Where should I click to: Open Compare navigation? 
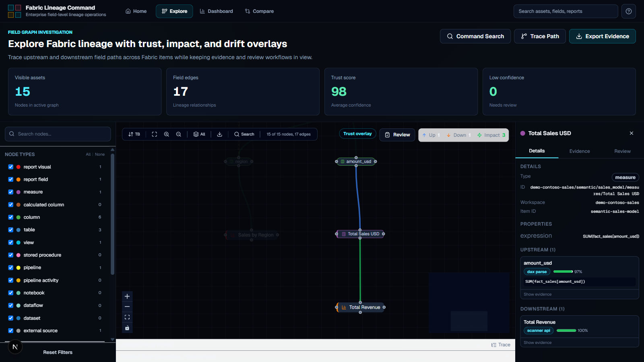pos(259,11)
